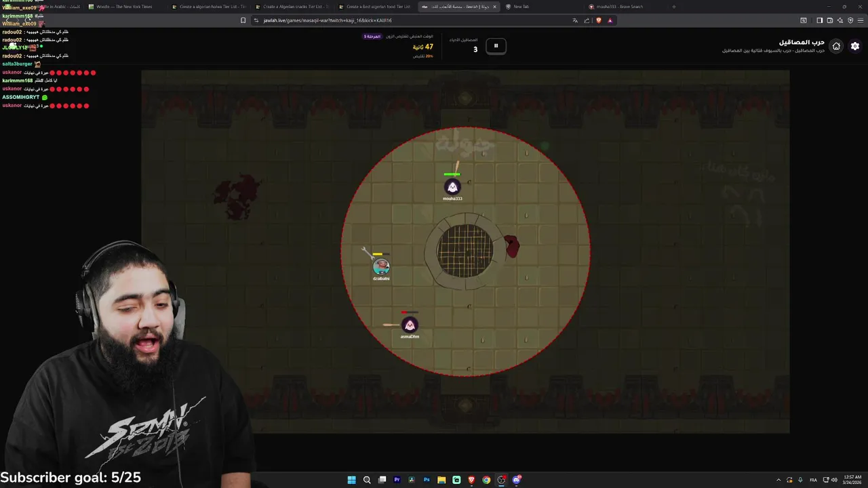Viewport: 868px width, 488px height.
Task: Open Windows Search from the taskbar
Action: click(x=367, y=480)
